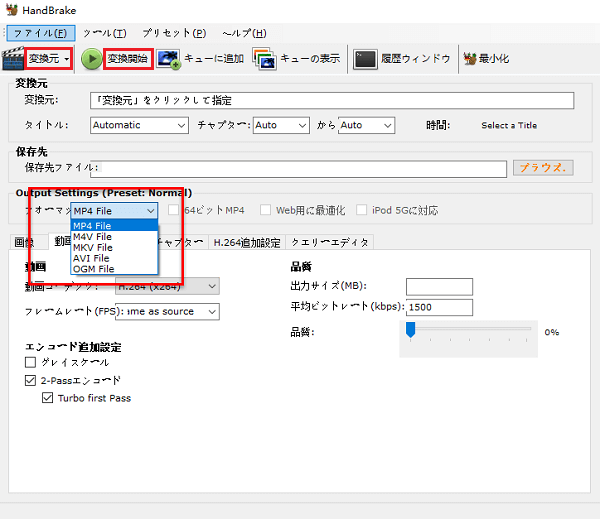Select MKV File in format list
Screen dimensions: 600x519
(x=114, y=247)
